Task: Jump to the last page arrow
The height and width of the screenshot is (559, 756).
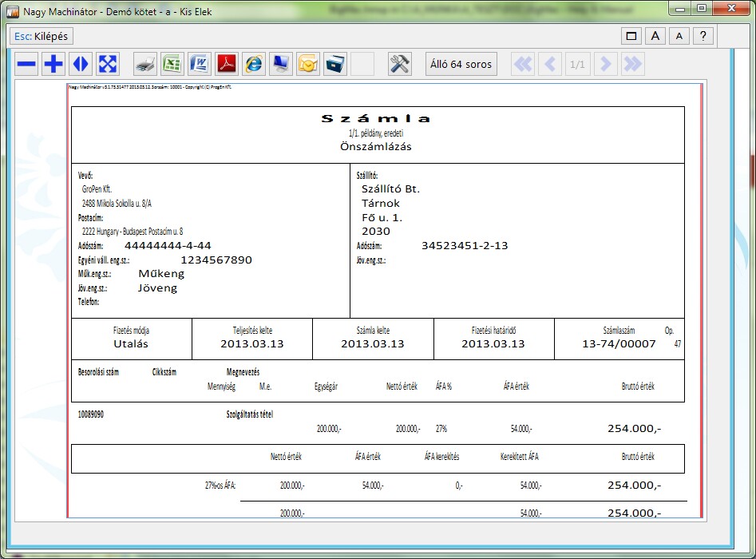Action: tap(633, 64)
